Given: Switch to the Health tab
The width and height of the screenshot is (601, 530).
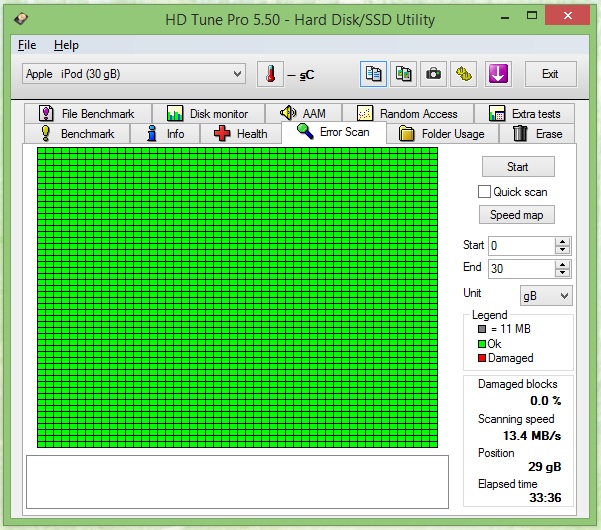Looking at the screenshot, I should click(x=241, y=134).
